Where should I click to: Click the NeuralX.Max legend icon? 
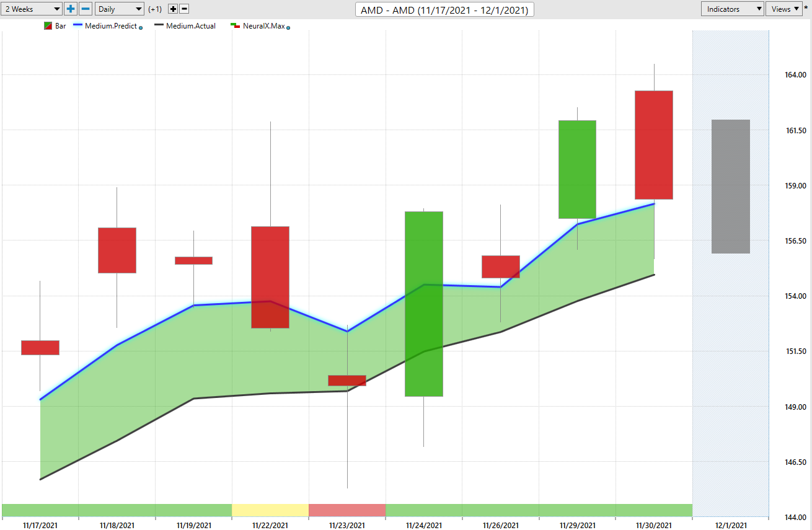click(235, 25)
